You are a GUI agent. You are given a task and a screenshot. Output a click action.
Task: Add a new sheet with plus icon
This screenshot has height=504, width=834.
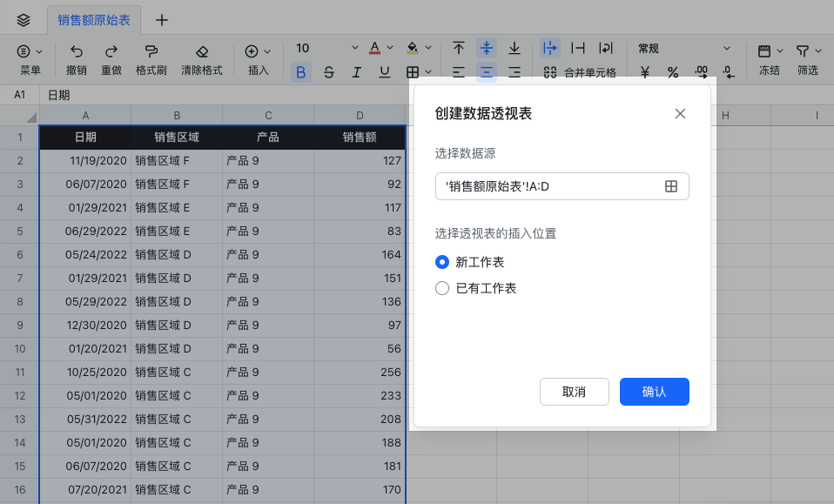click(162, 20)
